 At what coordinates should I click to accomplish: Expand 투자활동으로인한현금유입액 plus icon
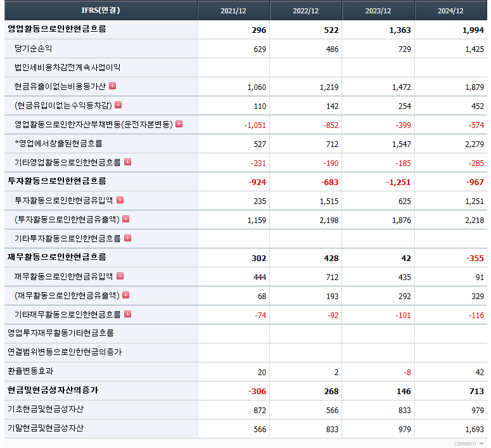pyautogui.click(x=120, y=200)
